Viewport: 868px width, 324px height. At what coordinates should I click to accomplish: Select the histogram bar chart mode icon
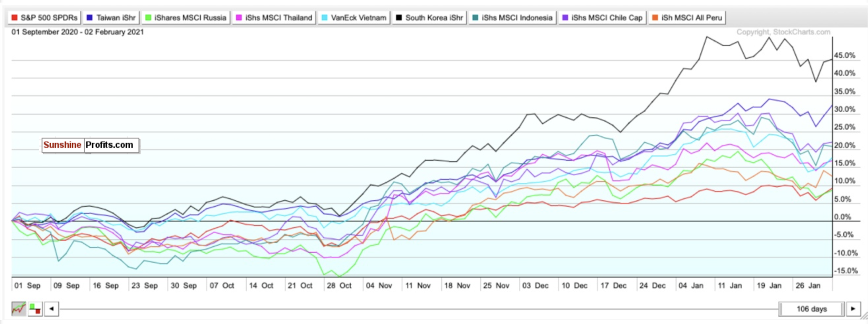click(35, 309)
